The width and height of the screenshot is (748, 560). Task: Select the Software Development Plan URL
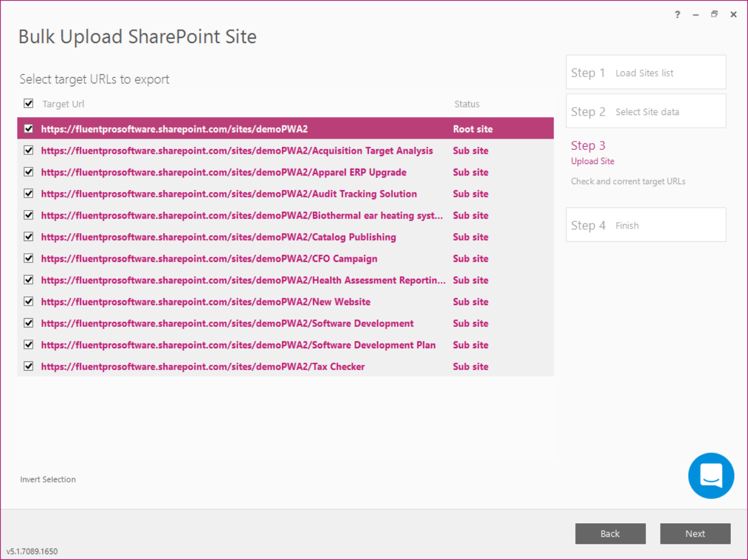pyautogui.click(x=238, y=345)
